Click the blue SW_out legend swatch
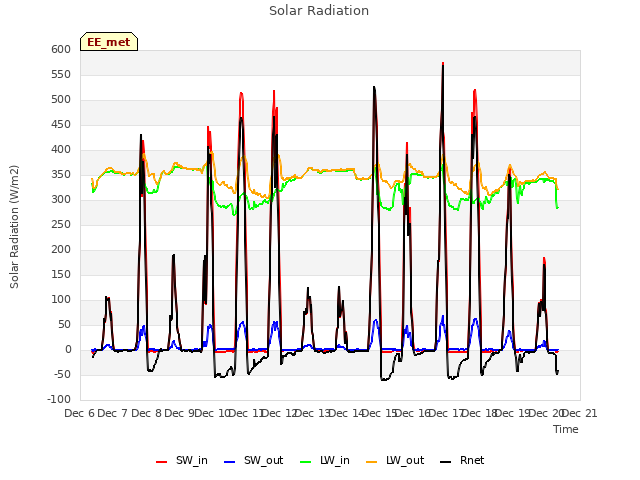The image size is (640, 480). click(230, 462)
